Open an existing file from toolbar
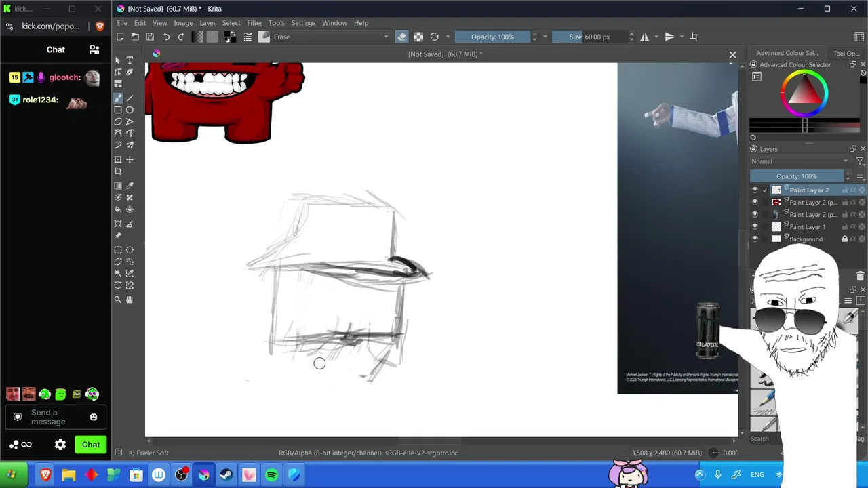The image size is (868, 488). [x=135, y=37]
